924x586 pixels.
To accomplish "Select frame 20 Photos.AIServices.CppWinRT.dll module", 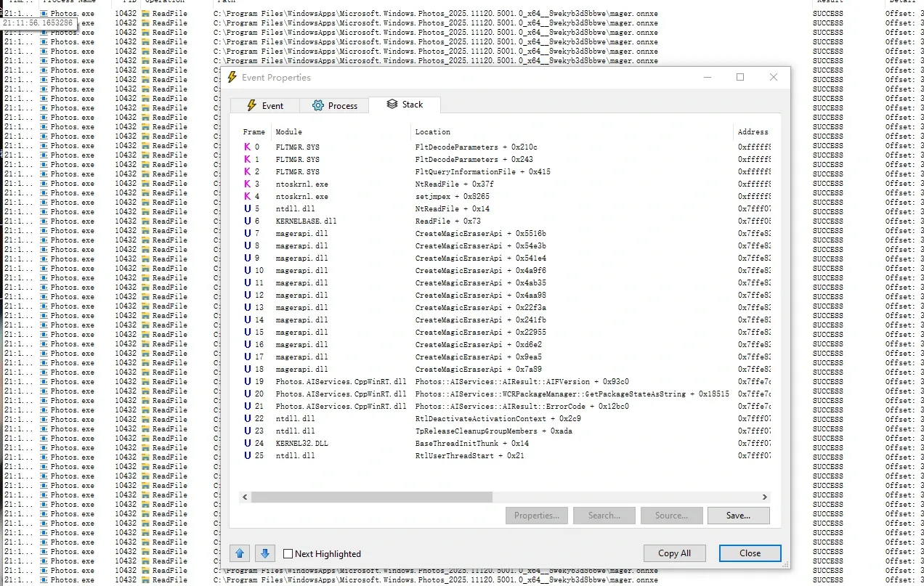I will click(341, 394).
